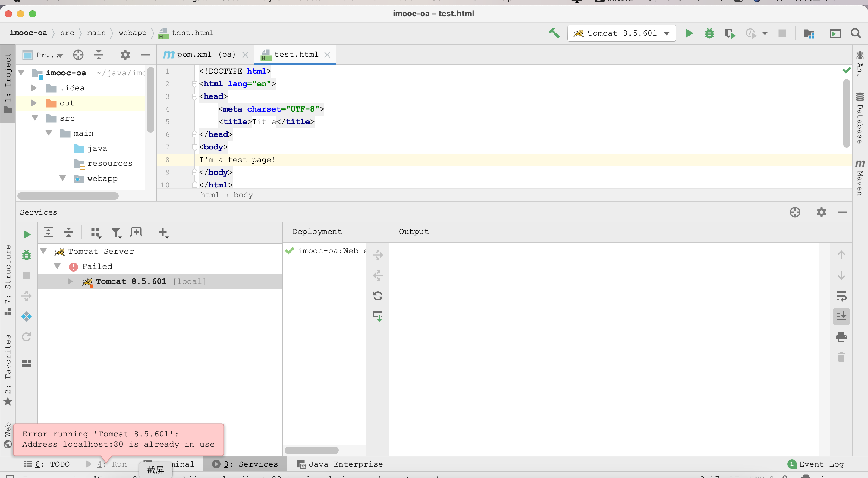Hide the Project panel with minus icon
This screenshot has width=868, height=478.
click(x=146, y=55)
